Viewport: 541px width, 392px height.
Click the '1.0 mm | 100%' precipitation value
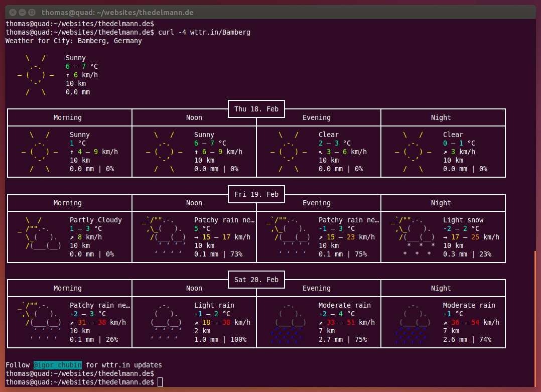[220, 339]
